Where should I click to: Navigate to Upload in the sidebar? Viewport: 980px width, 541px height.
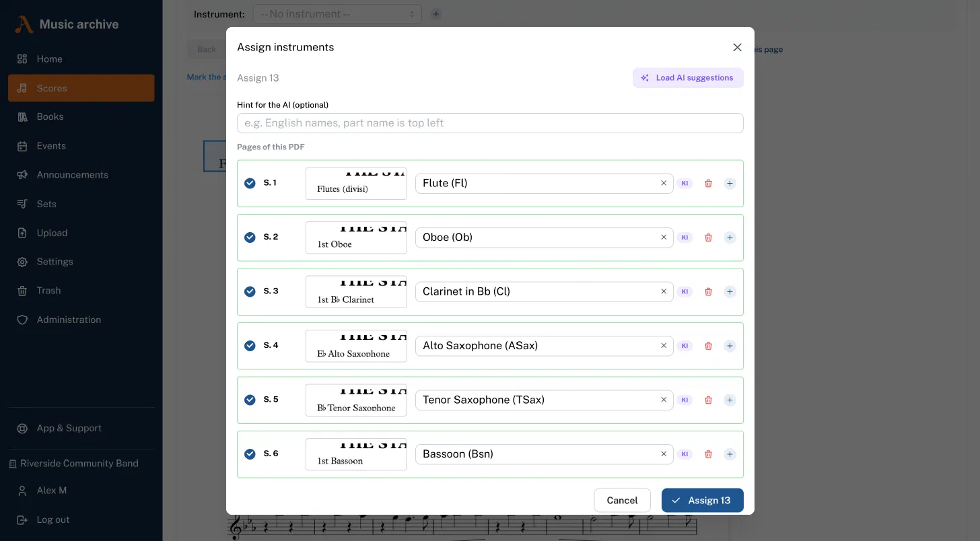pyautogui.click(x=81, y=233)
